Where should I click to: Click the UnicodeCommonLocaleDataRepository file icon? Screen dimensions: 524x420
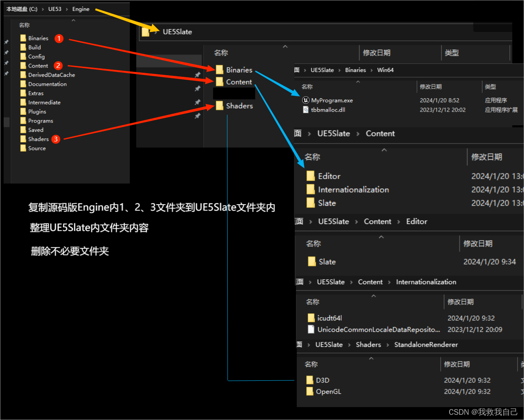pos(311,329)
